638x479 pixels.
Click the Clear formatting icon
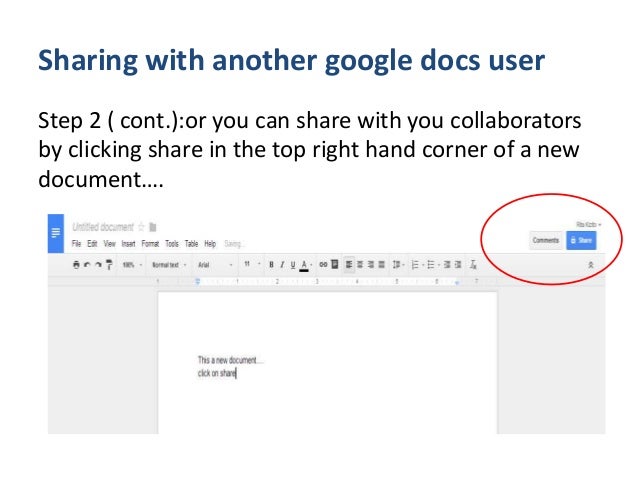473,265
